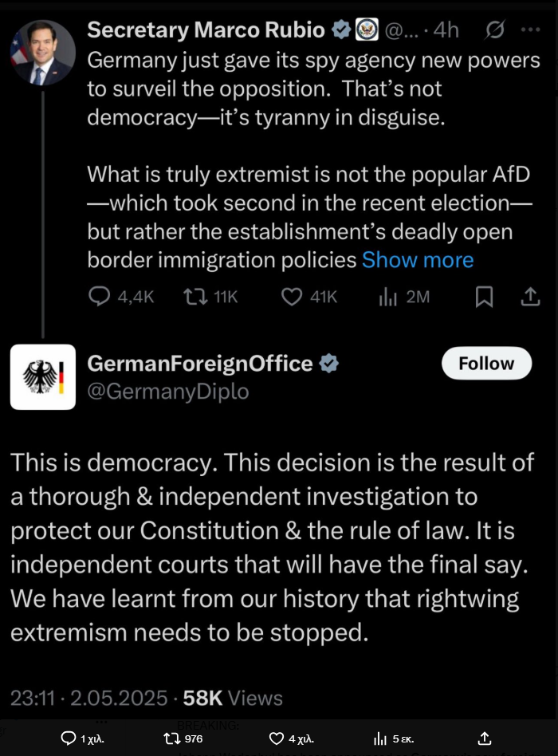558x756 pixels.
Task: Share Rubio's tweet via share icon
Action: click(x=530, y=297)
